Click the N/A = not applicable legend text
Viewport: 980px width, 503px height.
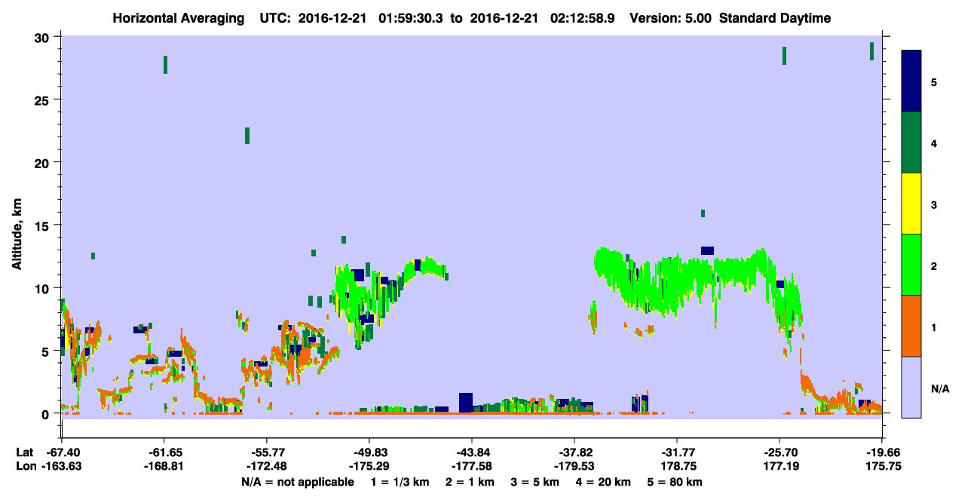(x=298, y=482)
